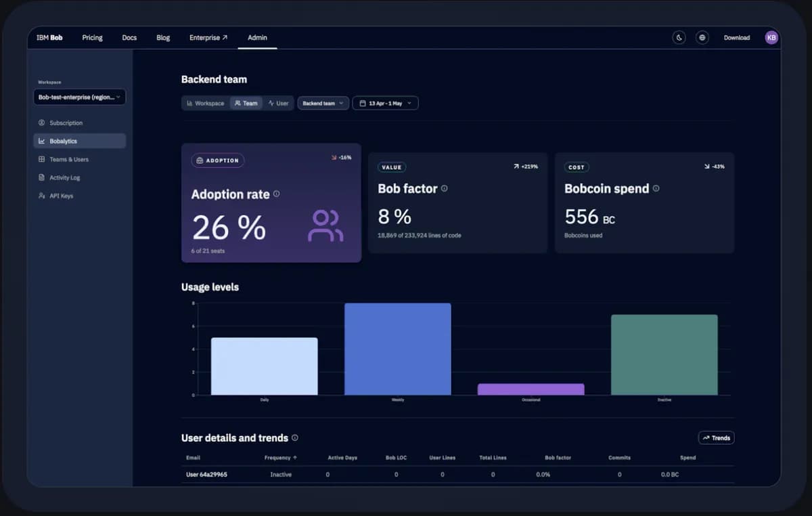The width and height of the screenshot is (812, 516).
Task: Click the Teams & Users grid icon
Action: coord(42,159)
